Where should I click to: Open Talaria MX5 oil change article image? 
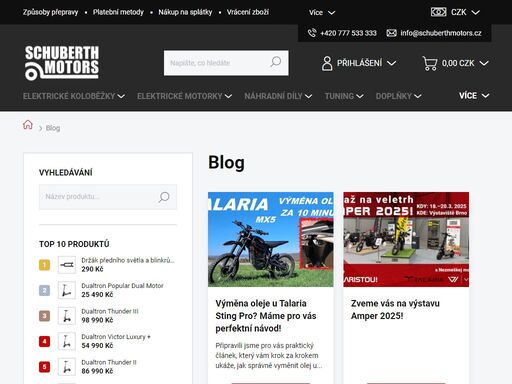271,239
